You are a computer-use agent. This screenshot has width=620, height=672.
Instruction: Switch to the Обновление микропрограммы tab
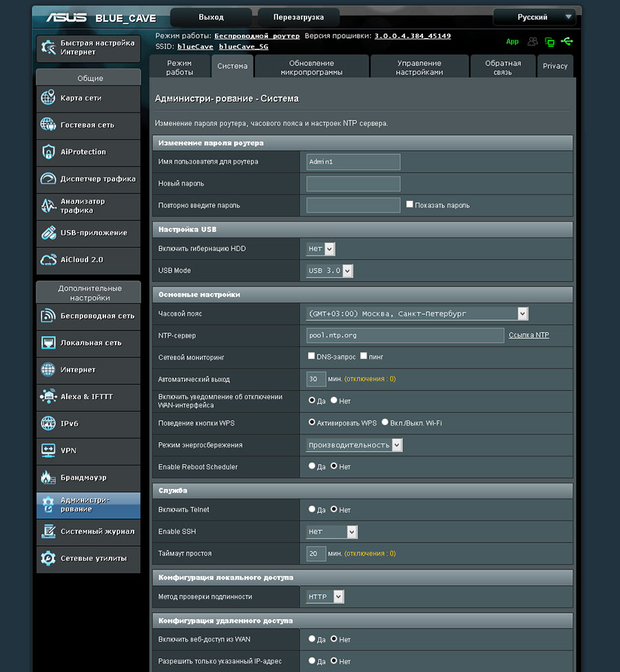point(311,67)
